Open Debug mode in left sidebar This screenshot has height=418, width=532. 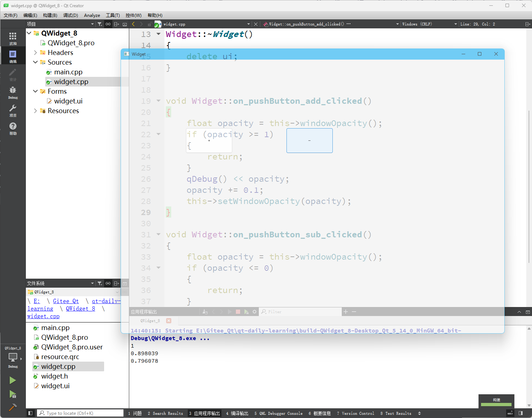pos(13,92)
